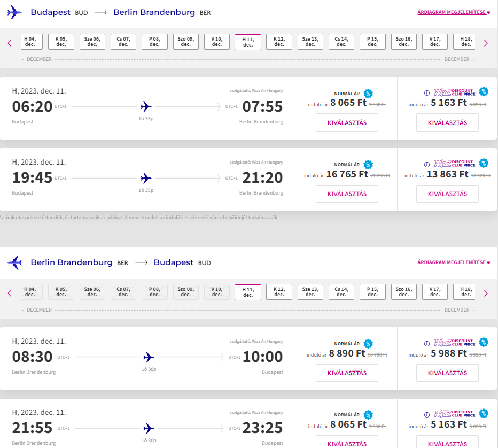Image resolution: width=498 pixels, height=448 pixels.
Task: Select Cs 14 dec. in the outbound date strip
Action: [341, 42]
